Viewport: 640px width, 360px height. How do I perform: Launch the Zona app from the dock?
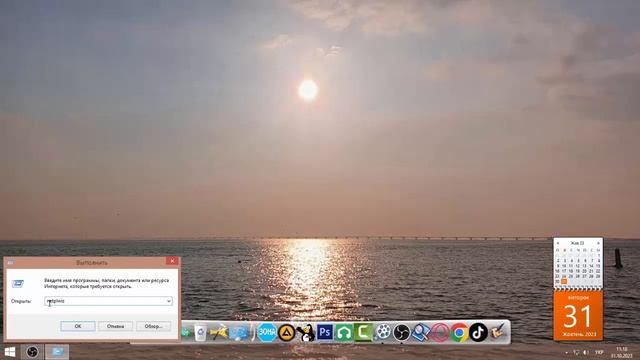[x=267, y=332]
